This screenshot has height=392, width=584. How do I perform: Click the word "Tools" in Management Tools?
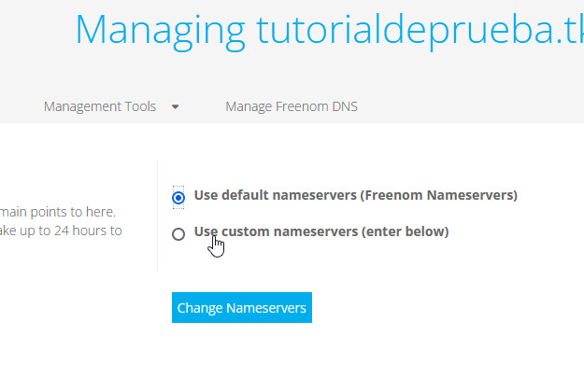(139, 106)
